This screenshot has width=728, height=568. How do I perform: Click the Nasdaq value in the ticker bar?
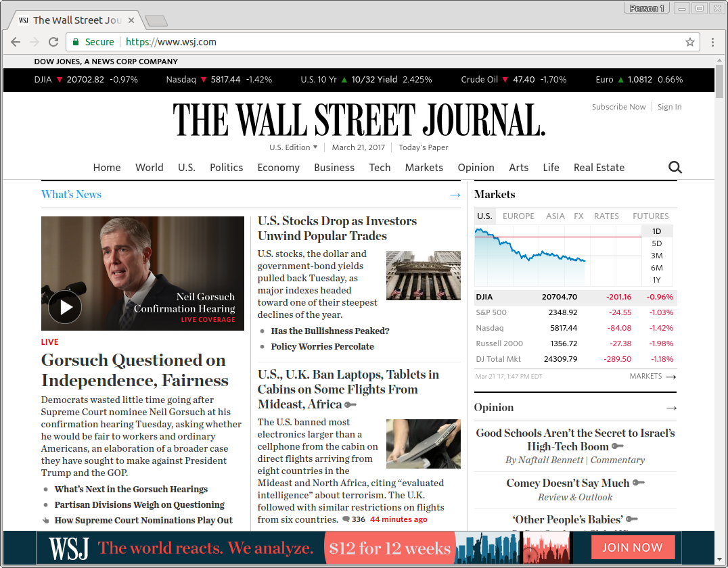(226, 79)
